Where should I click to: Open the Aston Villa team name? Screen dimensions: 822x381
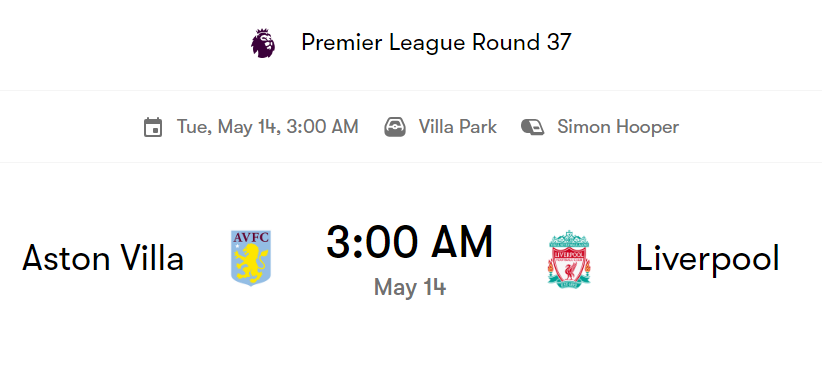point(103,258)
